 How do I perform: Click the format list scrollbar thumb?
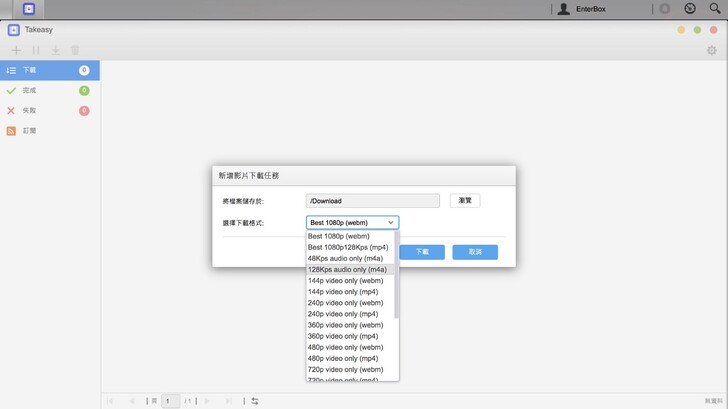pos(396,275)
